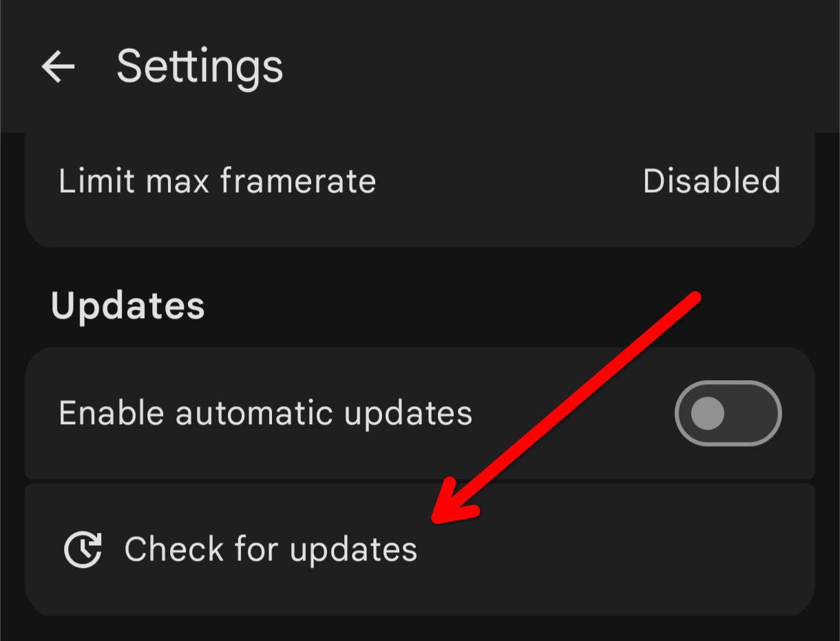Click the gray knob of the updates switch

point(707,413)
